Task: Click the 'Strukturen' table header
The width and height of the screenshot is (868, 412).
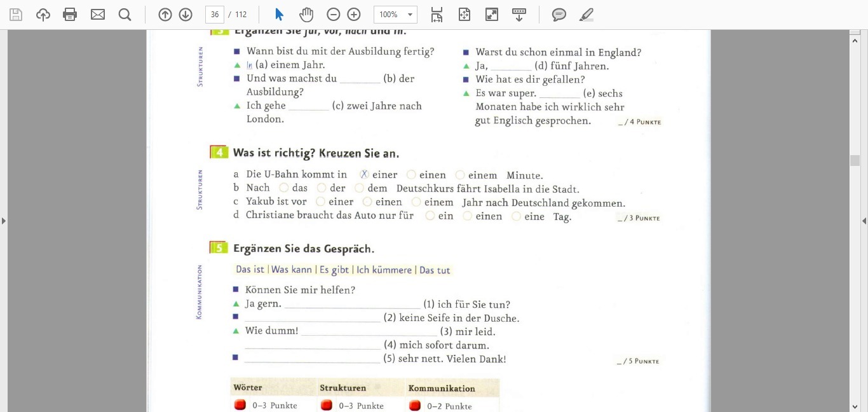Action: click(343, 388)
